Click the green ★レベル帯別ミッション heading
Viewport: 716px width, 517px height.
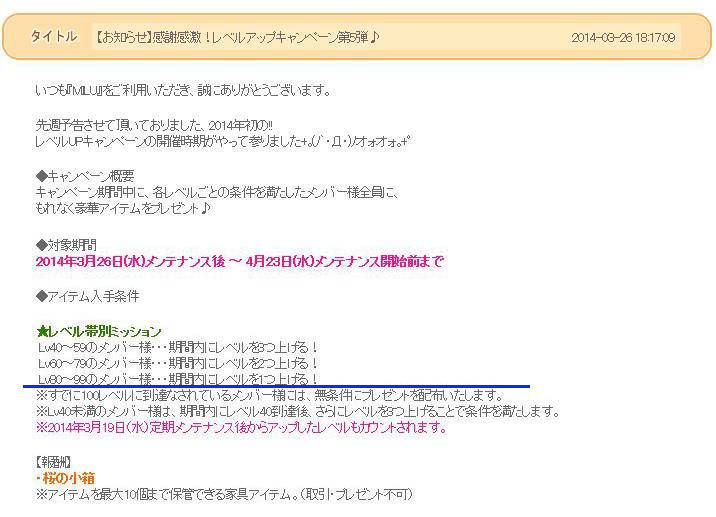point(98,331)
